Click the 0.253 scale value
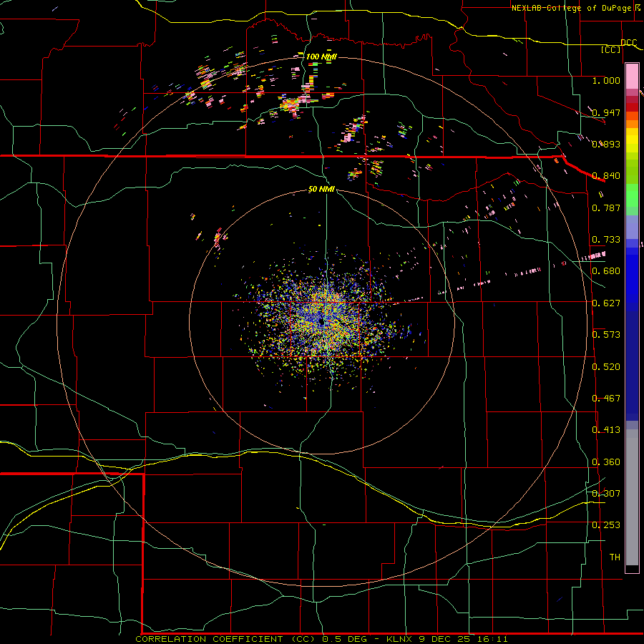 606,525
